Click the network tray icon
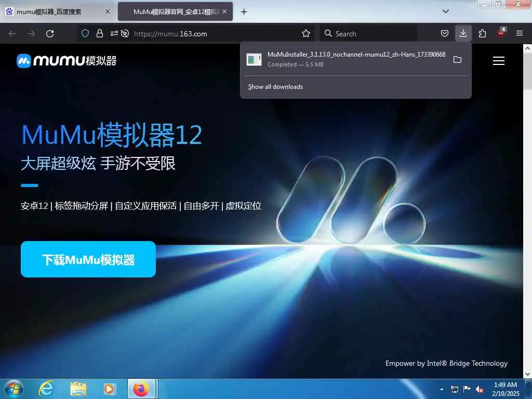The image size is (532, 399). click(x=454, y=390)
